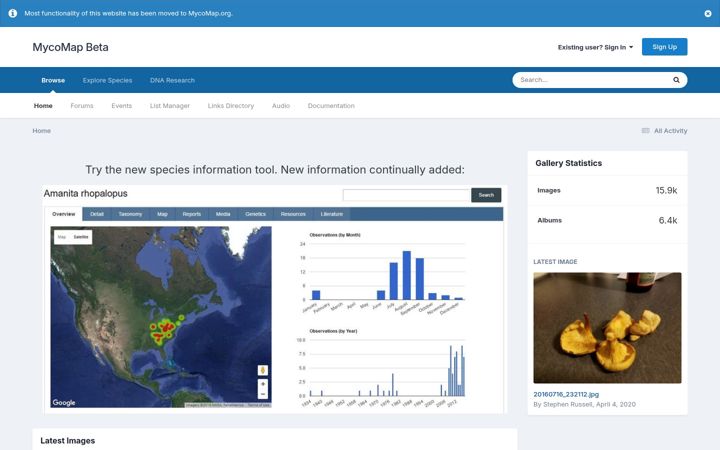Viewport: 720px width, 450px height.
Task: Zoom out on the map
Action: (x=263, y=394)
